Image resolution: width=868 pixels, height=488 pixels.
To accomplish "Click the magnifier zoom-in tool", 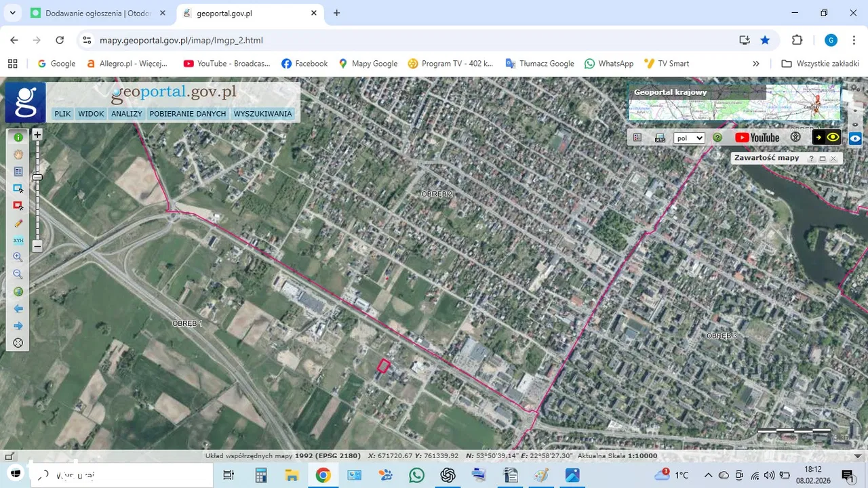I will pos(18,258).
